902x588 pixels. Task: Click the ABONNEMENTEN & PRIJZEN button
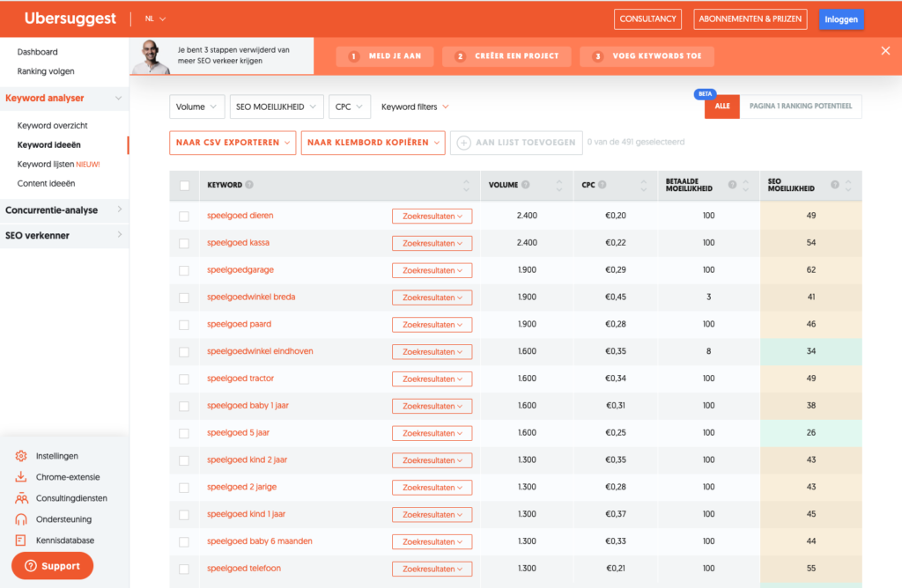(750, 19)
